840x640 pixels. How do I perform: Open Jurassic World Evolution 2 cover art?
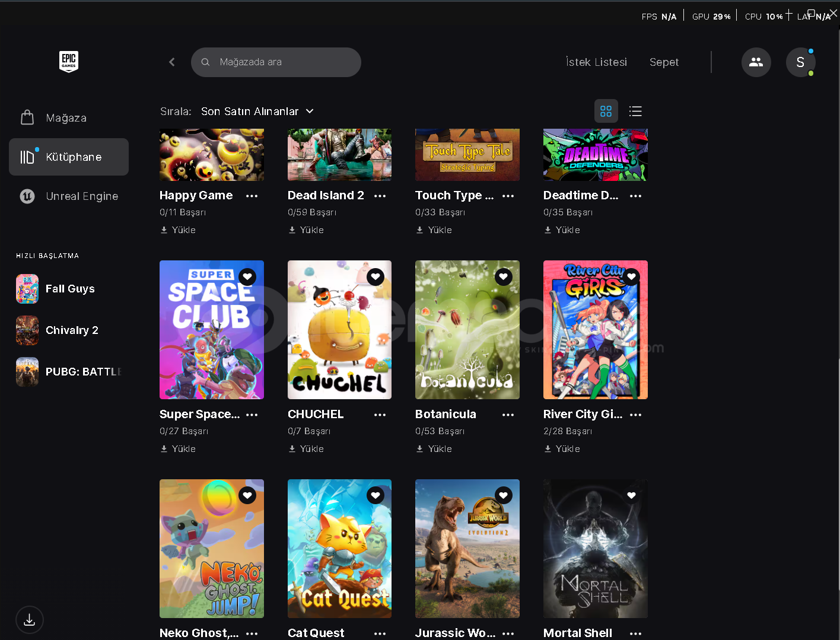pos(467,549)
